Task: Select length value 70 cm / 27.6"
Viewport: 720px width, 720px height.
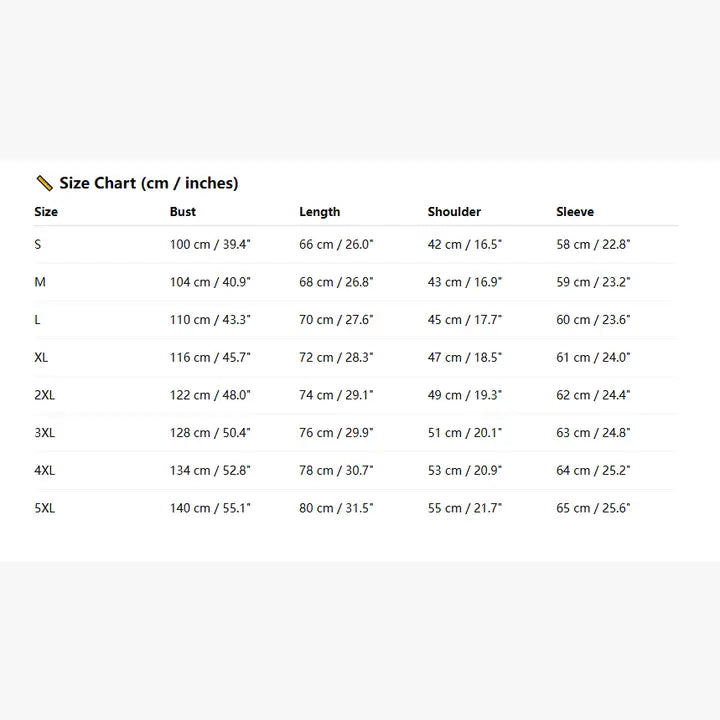Action: [336, 320]
